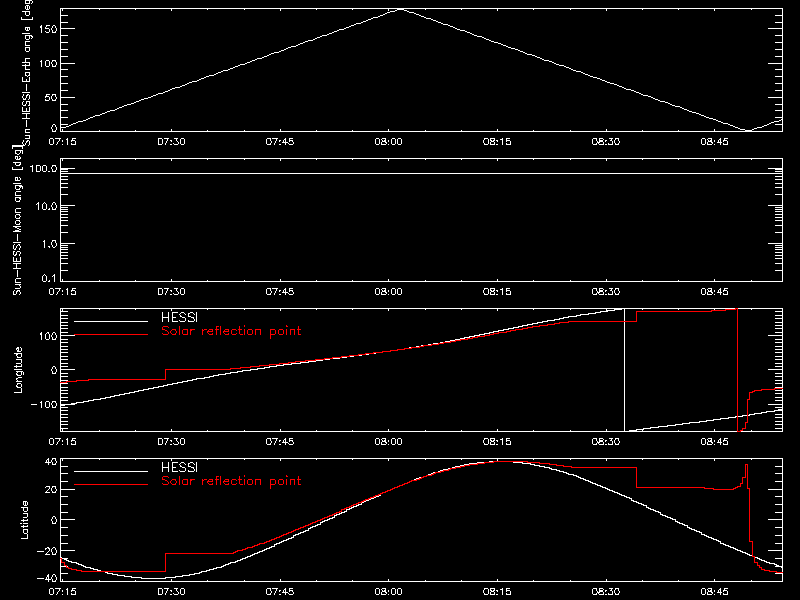Click the 07:15 label under the Longitude plot
Viewport: 800px width, 600px height.
coord(62,442)
